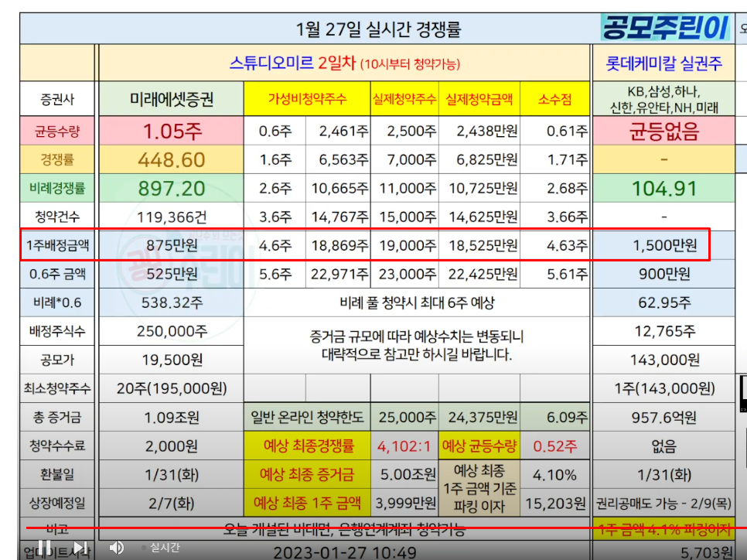Click the '6.09주' cell
Image resolution: width=747 pixels, height=560 pixels.
[555, 418]
